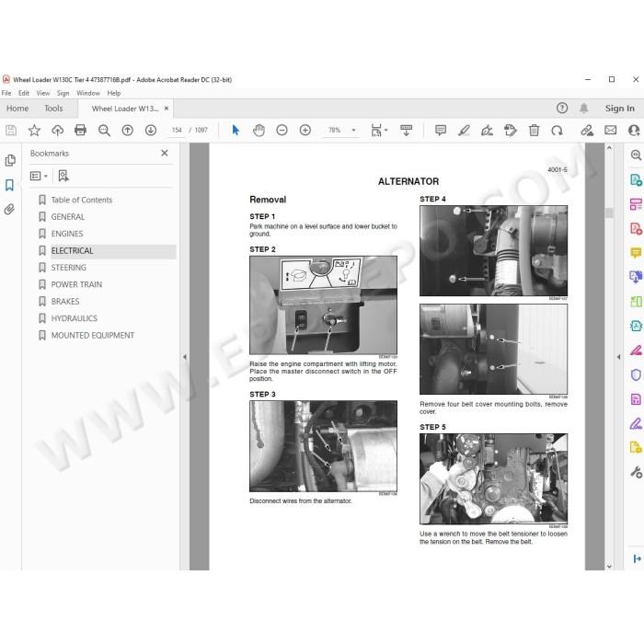Click the vertical scrollbar thumb
This screenshot has height=644, width=644.
pos(609,213)
